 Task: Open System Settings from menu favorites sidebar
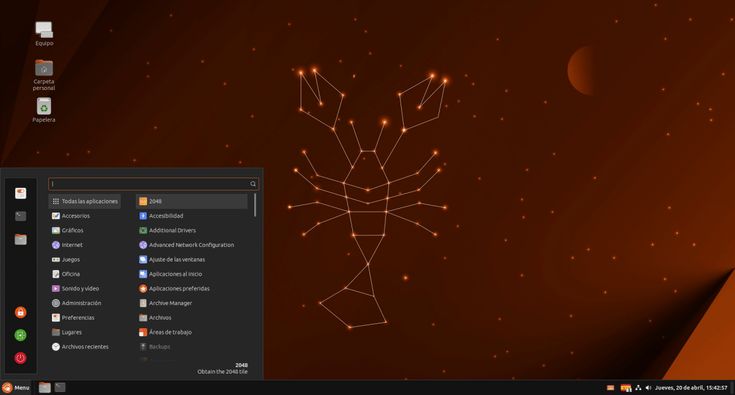click(x=20, y=193)
